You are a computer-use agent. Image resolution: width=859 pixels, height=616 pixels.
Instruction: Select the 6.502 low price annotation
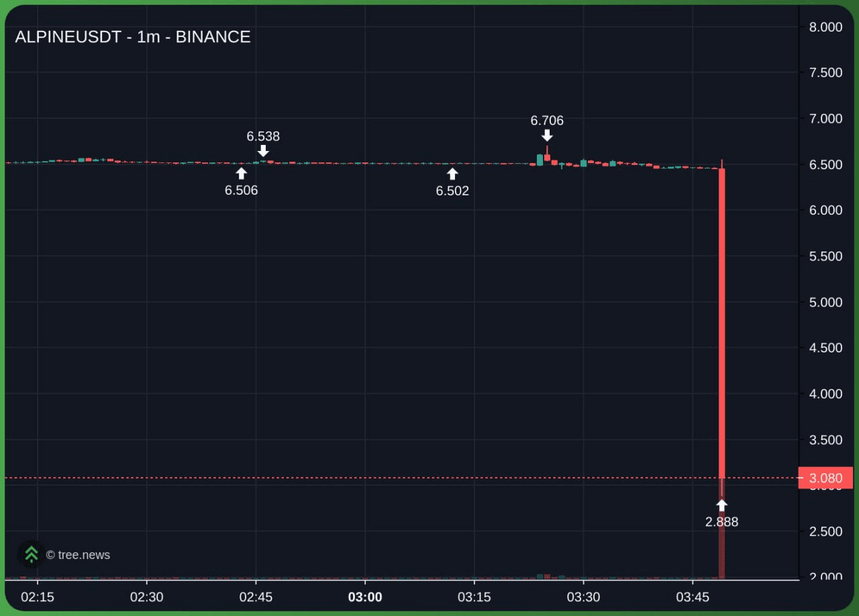(x=452, y=191)
